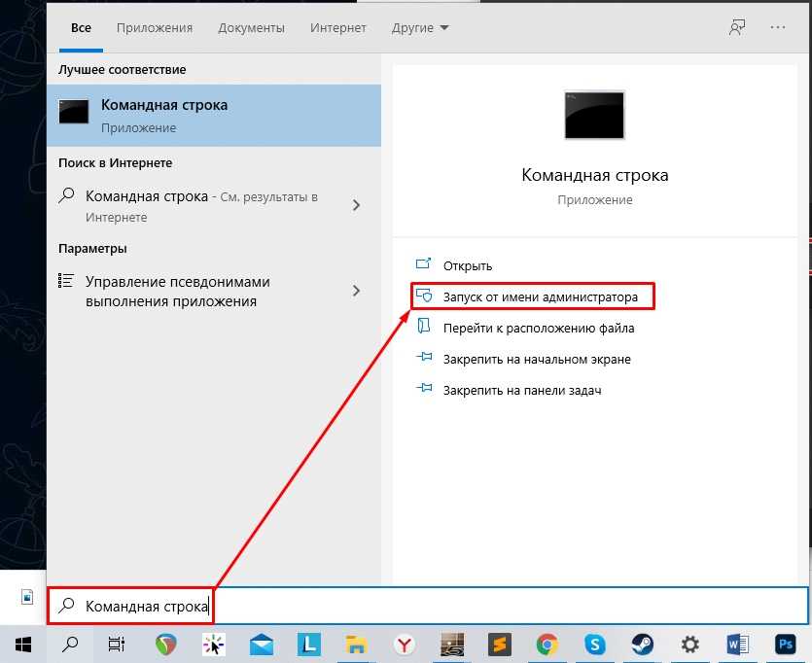Screen dimensions: 812x663
Task: Click Закрепить на панели задач
Action: tap(521, 390)
